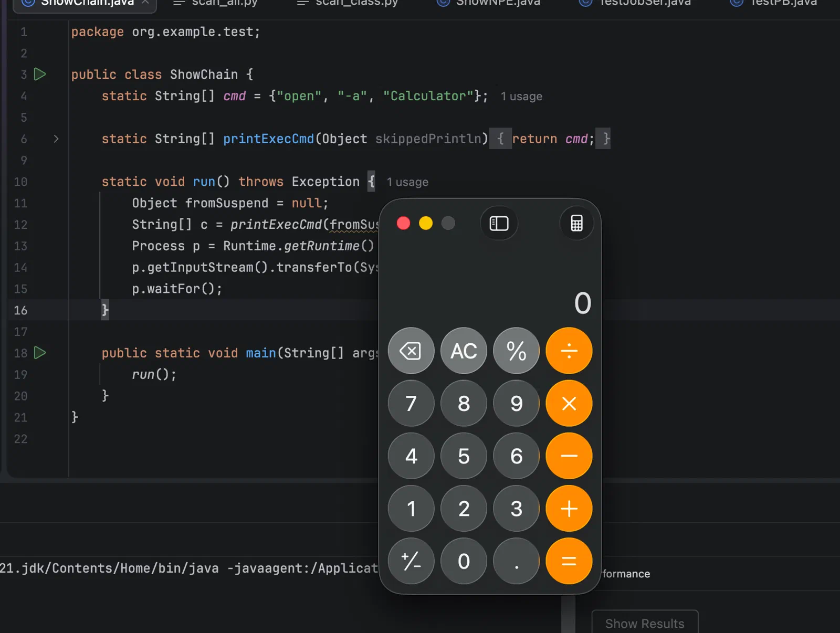Click the plus operator key

(569, 508)
